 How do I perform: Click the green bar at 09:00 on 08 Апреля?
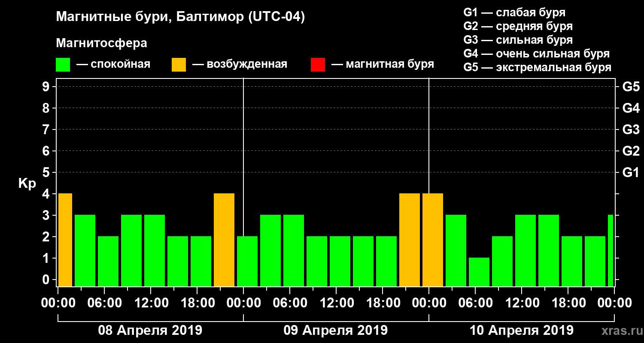131,250
